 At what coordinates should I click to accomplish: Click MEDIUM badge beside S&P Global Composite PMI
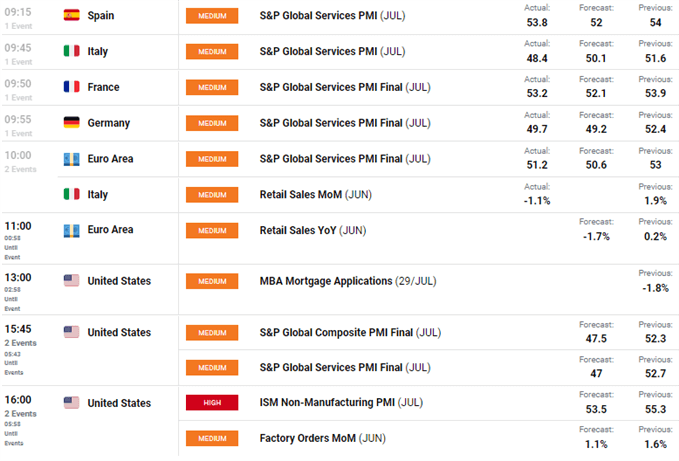pyautogui.click(x=212, y=333)
